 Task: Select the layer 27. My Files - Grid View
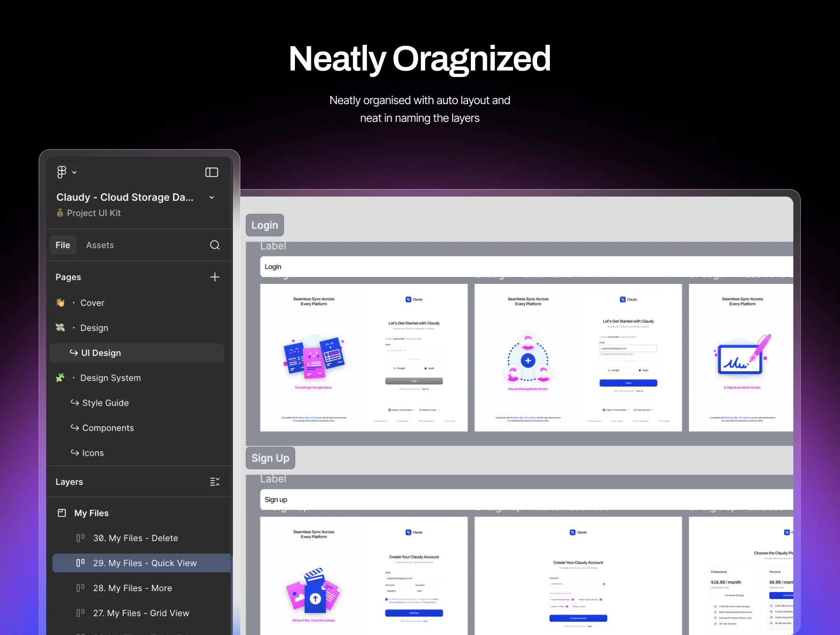(x=141, y=613)
